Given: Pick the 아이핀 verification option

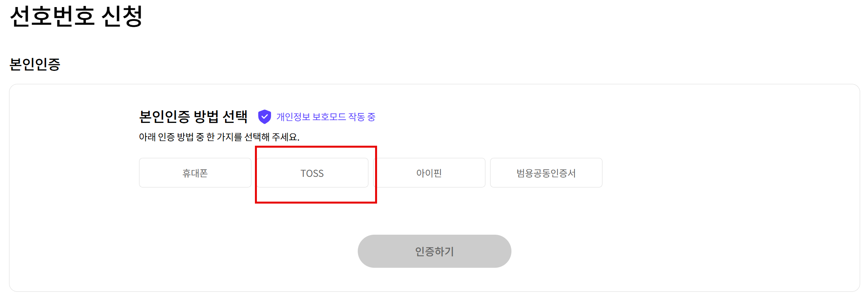Looking at the screenshot, I should [x=429, y=173].
